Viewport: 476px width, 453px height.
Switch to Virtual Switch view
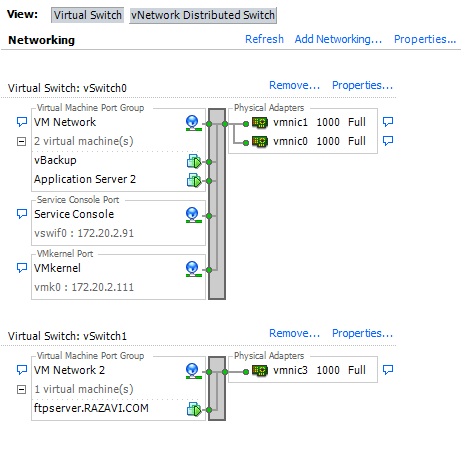click(x=87, y=15)
